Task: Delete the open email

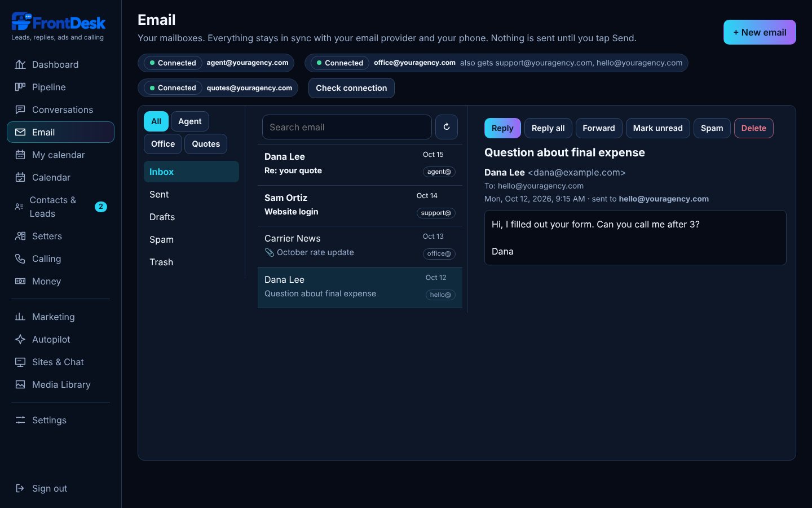Action: (753, 128)
